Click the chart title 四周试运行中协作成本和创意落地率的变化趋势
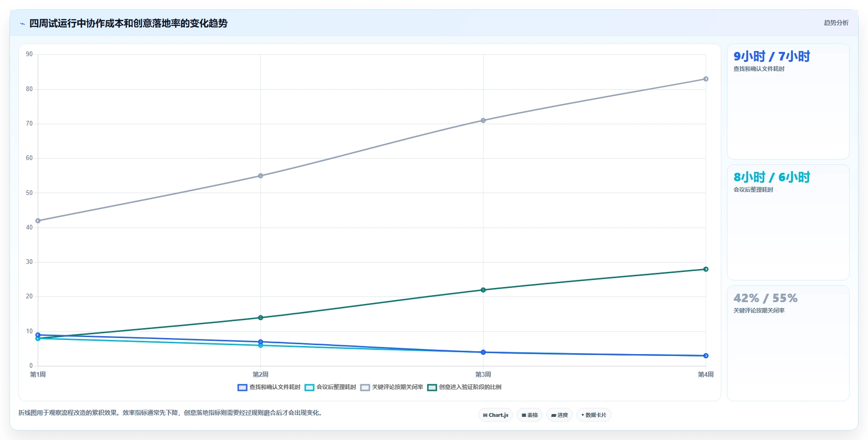Screen dimensions: 868x440 click(x=128, y=24)
